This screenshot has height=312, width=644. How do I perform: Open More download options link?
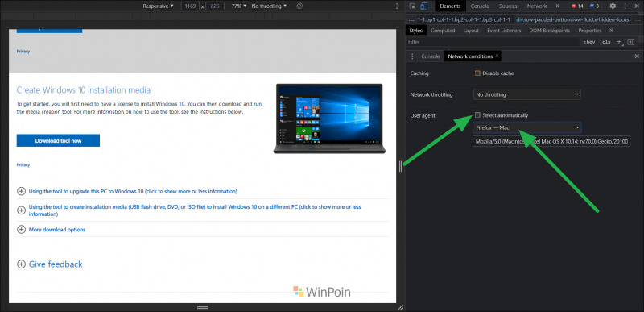[x=57, y=230]
